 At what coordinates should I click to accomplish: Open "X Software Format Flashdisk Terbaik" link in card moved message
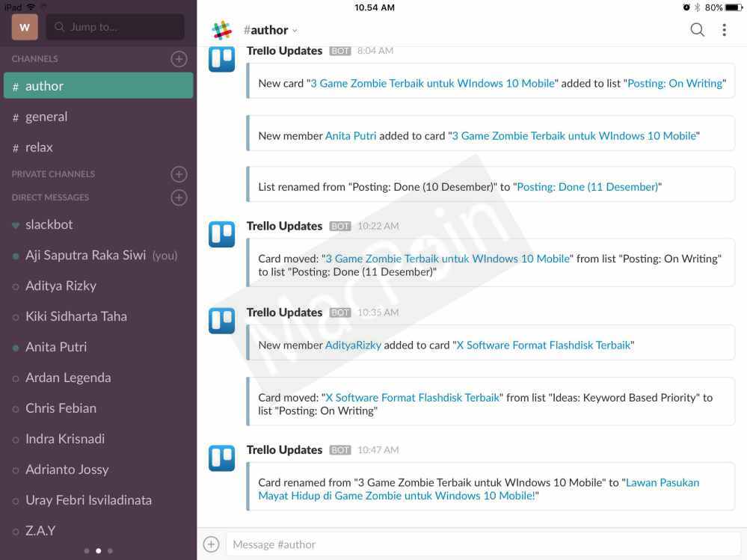click(412, 398)
